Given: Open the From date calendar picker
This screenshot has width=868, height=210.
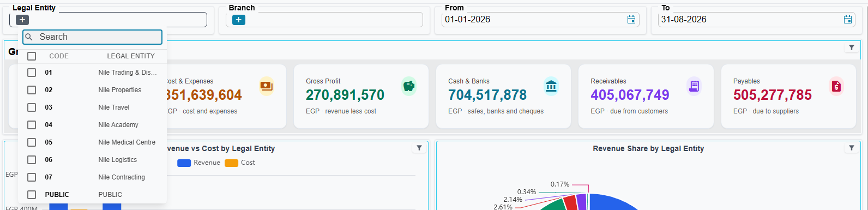Looking at the screenshot, I should [631, 20].
